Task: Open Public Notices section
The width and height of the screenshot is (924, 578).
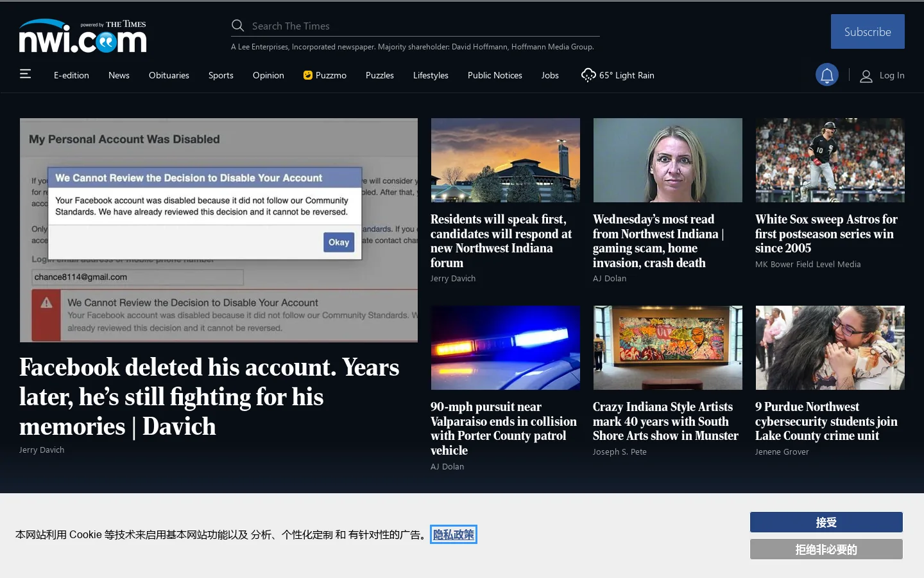Action: point(495,75)
